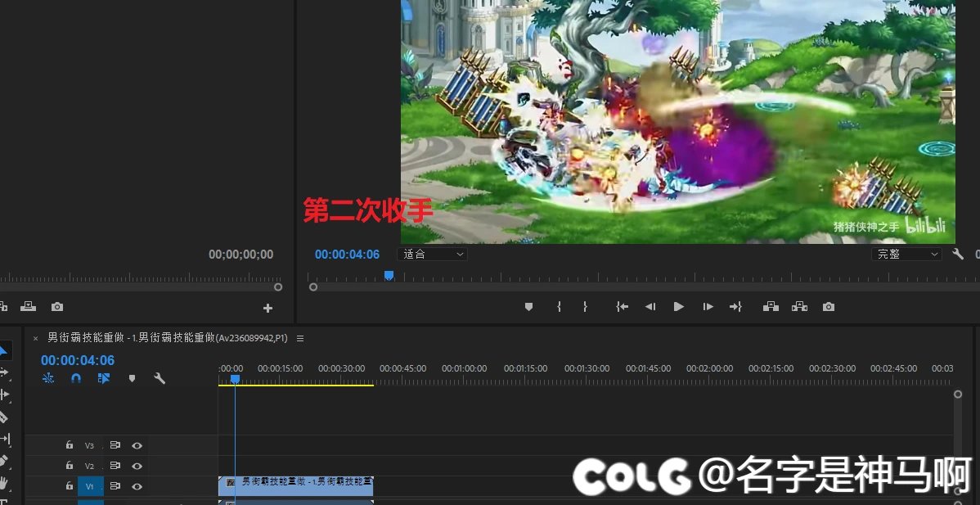Viewport: 980px width, 505px height.
Task: Open the timeline panel menu
Action: point(300,338)
